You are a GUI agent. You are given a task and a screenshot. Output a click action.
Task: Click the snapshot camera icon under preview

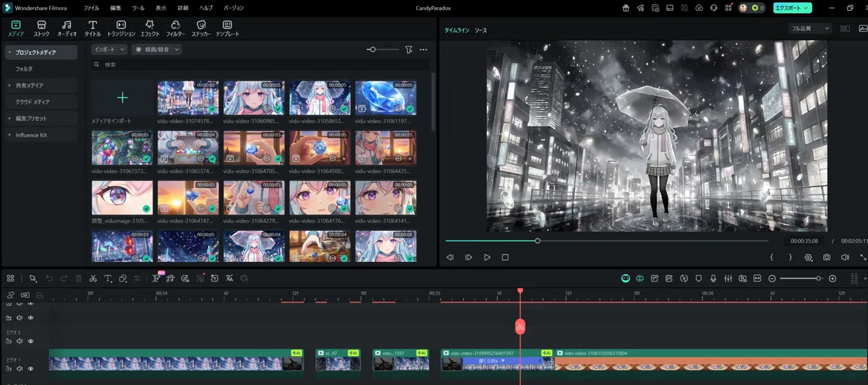[x=827, y=257]
